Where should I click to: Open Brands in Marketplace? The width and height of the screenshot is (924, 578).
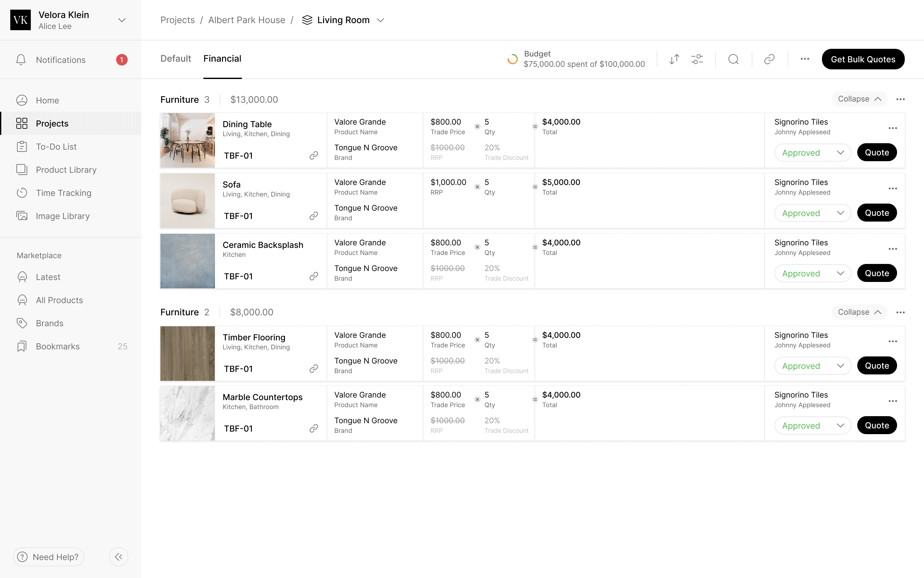pos(71,323)
